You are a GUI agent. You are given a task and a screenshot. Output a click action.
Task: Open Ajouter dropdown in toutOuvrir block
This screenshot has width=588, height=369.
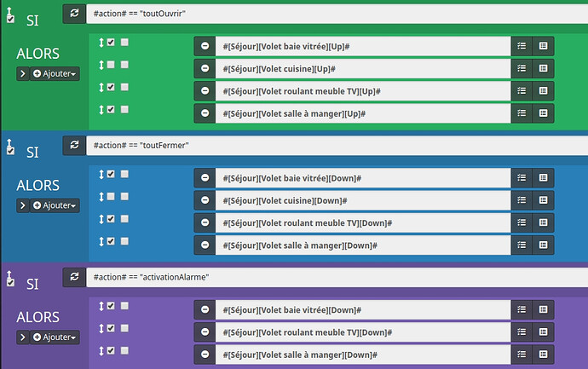pos(55,73)
